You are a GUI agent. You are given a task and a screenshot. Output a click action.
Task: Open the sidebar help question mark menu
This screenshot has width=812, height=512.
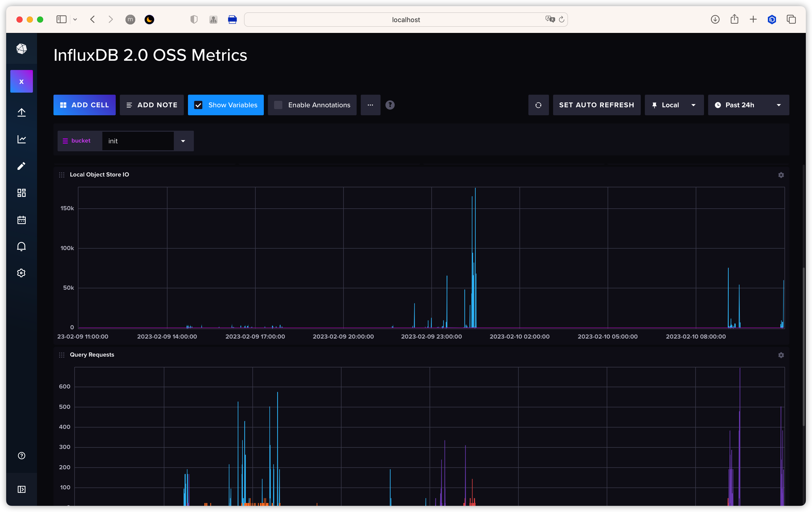pos(21,456)
